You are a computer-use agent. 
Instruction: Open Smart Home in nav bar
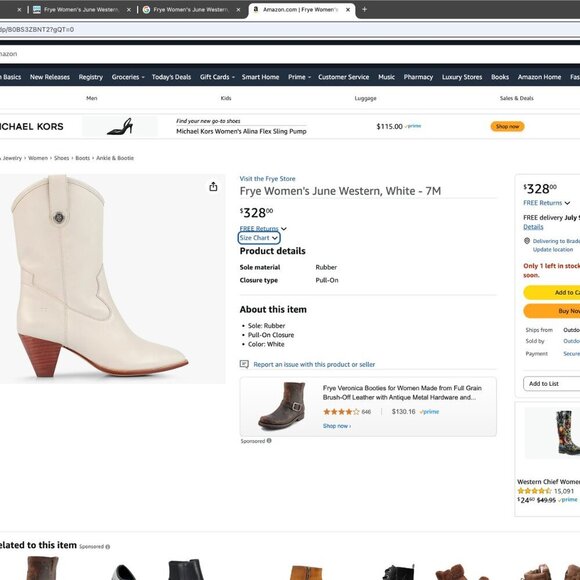point(260,77)
